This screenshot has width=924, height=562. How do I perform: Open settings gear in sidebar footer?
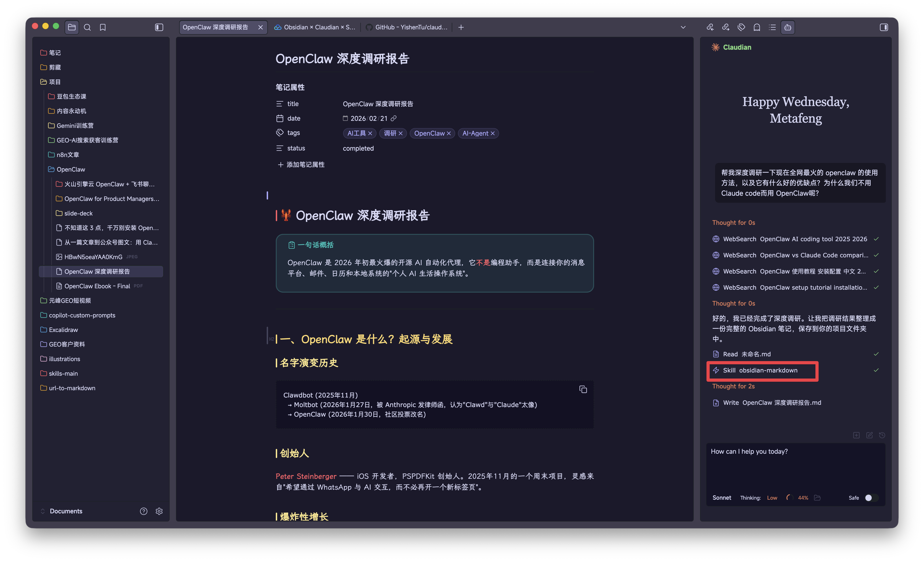(159, 511)
